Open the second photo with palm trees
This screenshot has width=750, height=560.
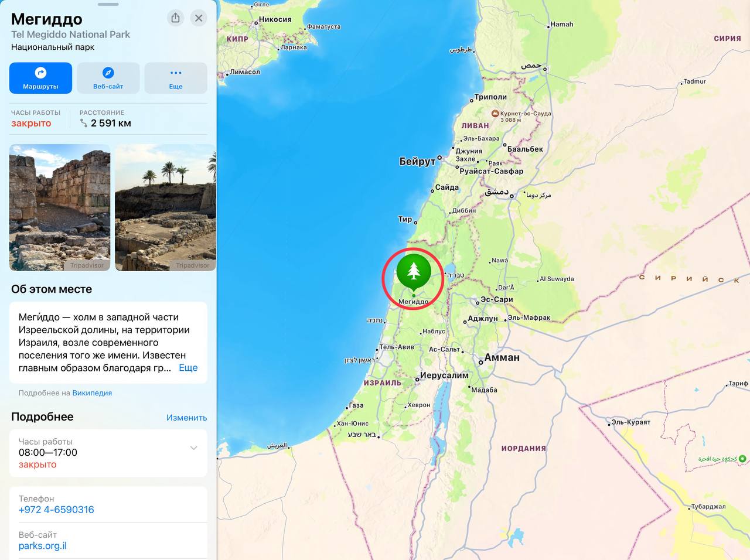[166, 207]
